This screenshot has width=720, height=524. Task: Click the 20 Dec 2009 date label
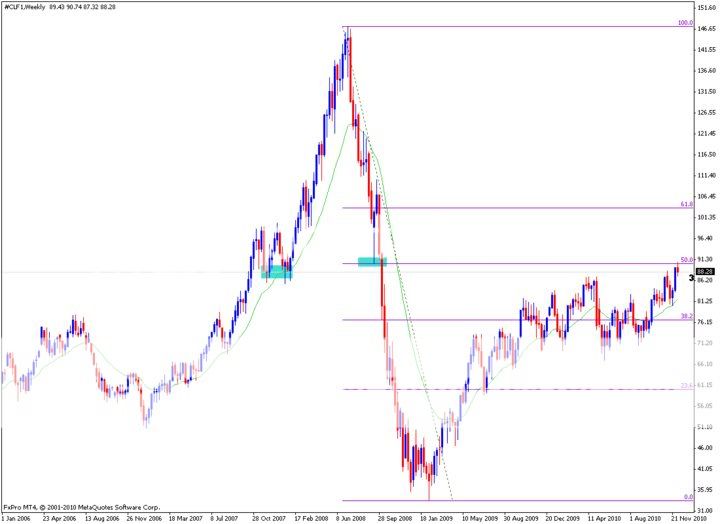point(563,518)
